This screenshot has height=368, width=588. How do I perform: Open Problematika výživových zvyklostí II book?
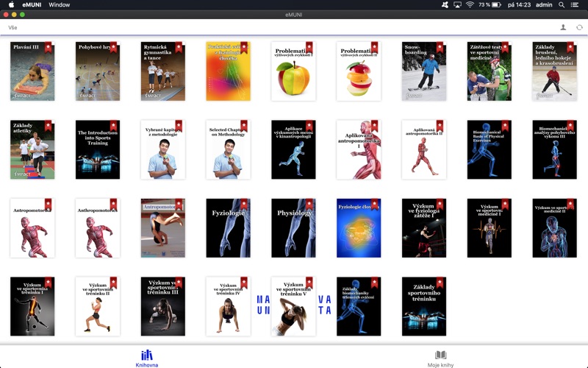359,71
